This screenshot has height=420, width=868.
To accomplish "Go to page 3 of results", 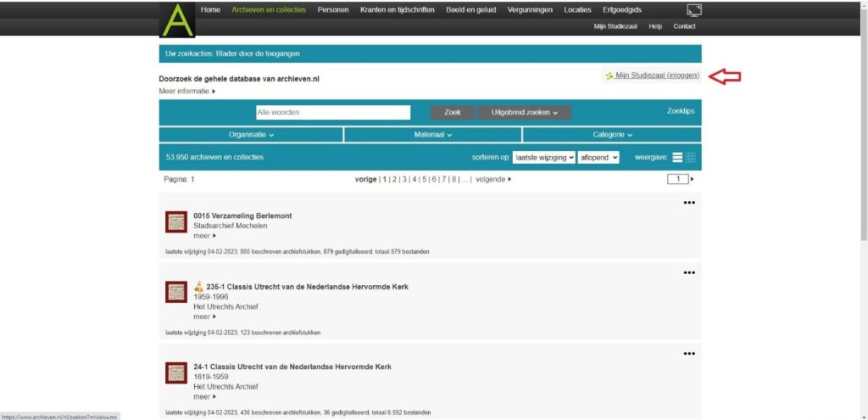I will point(404,180).
